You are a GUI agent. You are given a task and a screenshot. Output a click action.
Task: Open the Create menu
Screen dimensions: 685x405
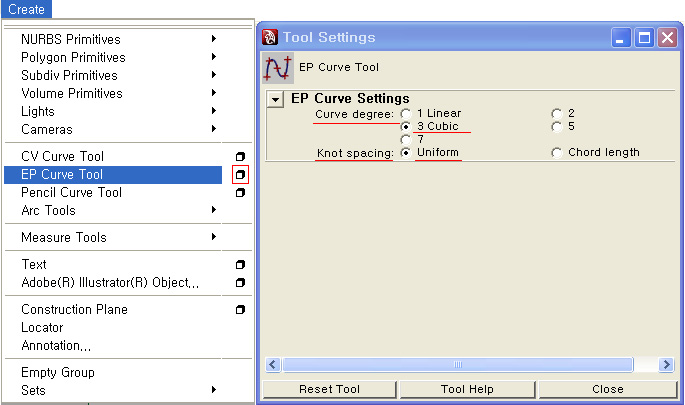coord(26,9)
